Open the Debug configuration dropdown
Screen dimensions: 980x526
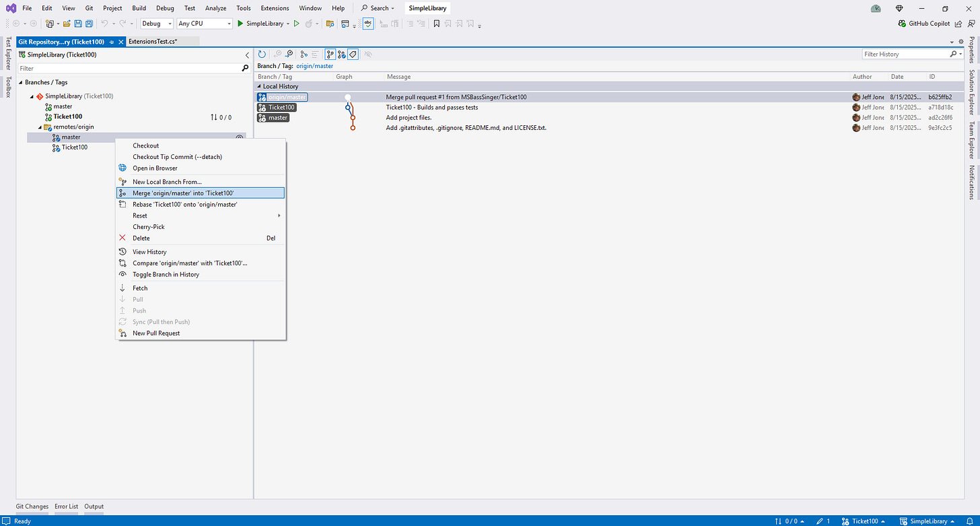[157, 24]
